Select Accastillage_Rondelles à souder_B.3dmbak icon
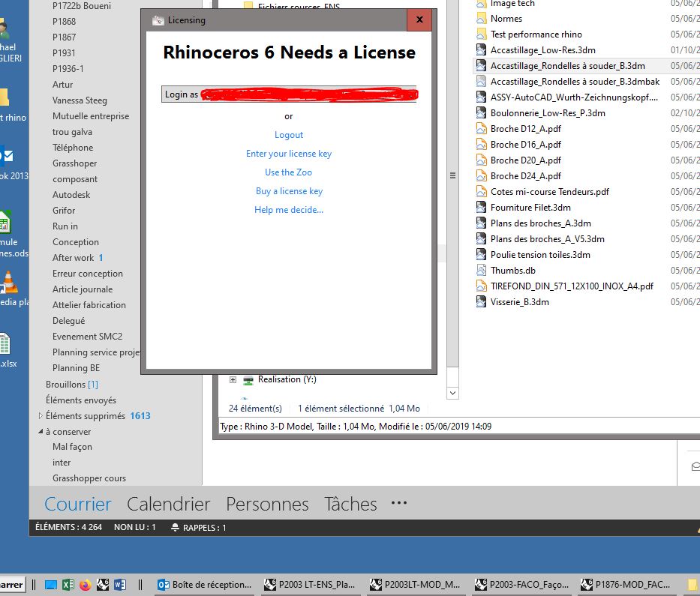This screenshot has height=596, width=700. (481, 81)
